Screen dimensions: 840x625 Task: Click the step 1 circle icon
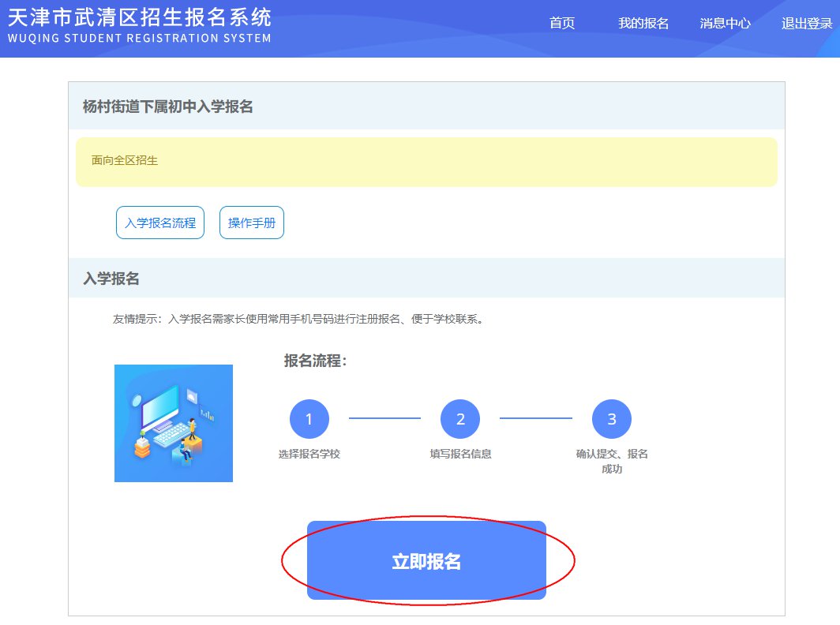pos(309,419)
